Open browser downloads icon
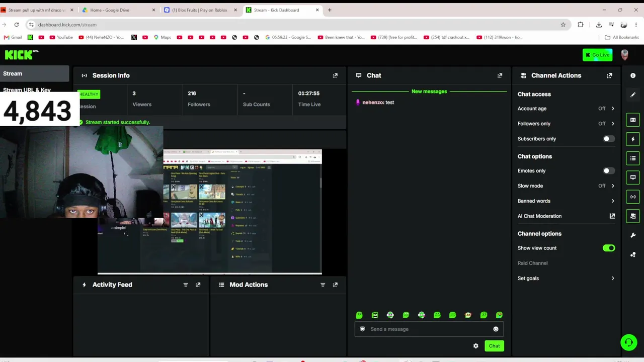 (599, 25)
